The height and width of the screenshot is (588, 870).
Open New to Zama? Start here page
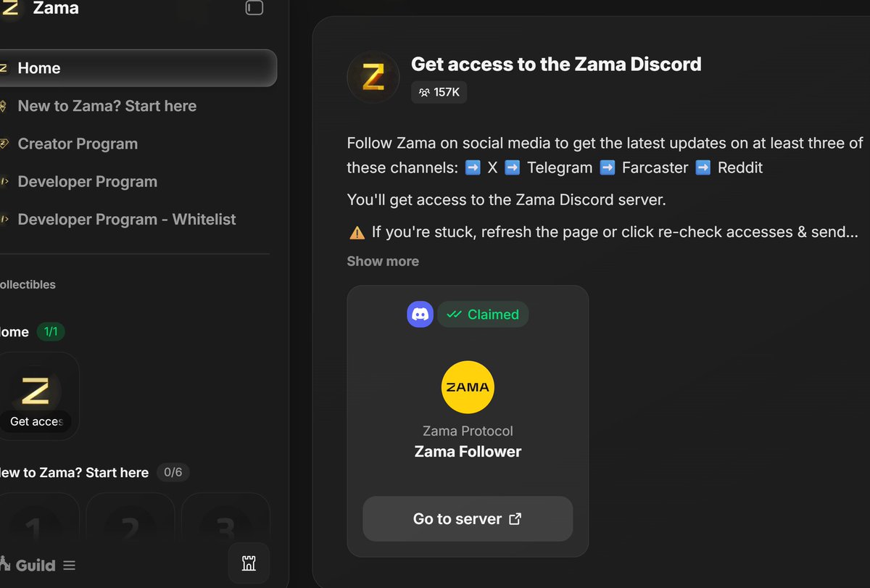(x=107, y=106)
